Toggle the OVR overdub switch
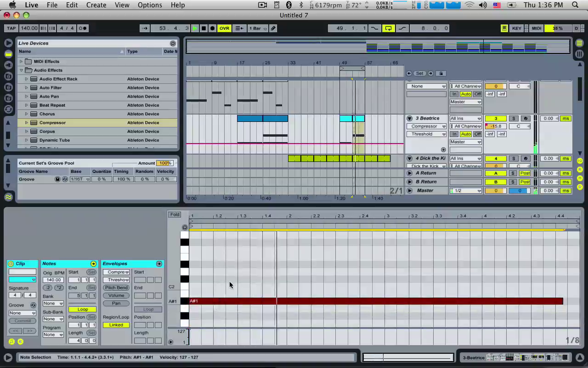588x368 pixels. (x=224, y=28)
